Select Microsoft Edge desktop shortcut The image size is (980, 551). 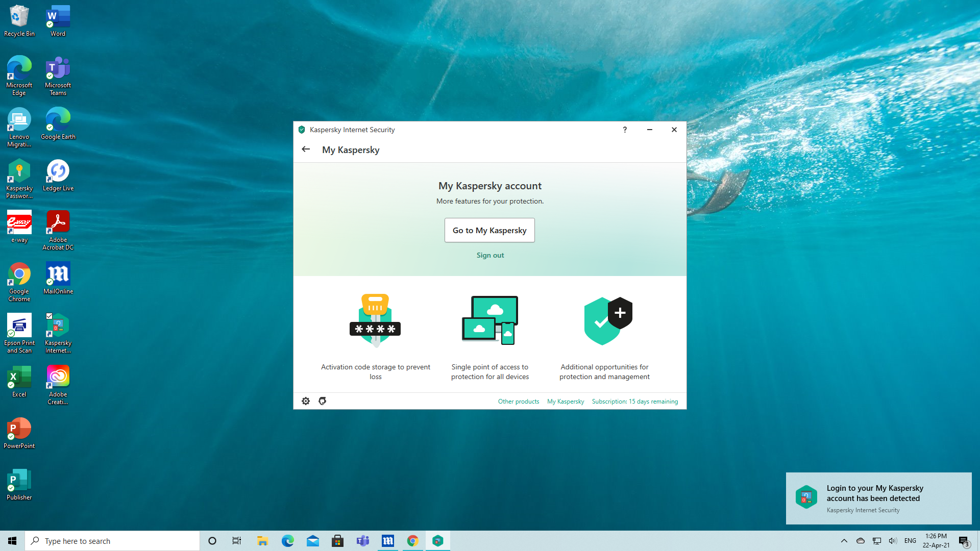click(x=19, y=76)
